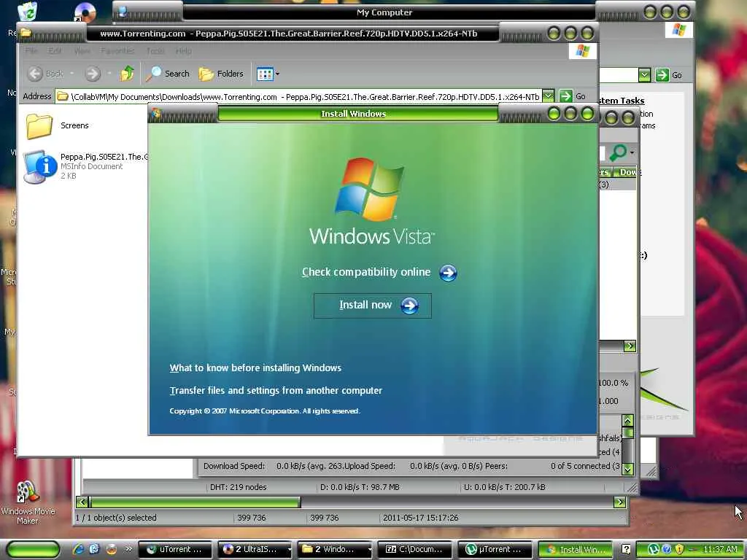Open Check compatibility online link
This screenshot has width=747, height=560.
(x=366, y=272)
